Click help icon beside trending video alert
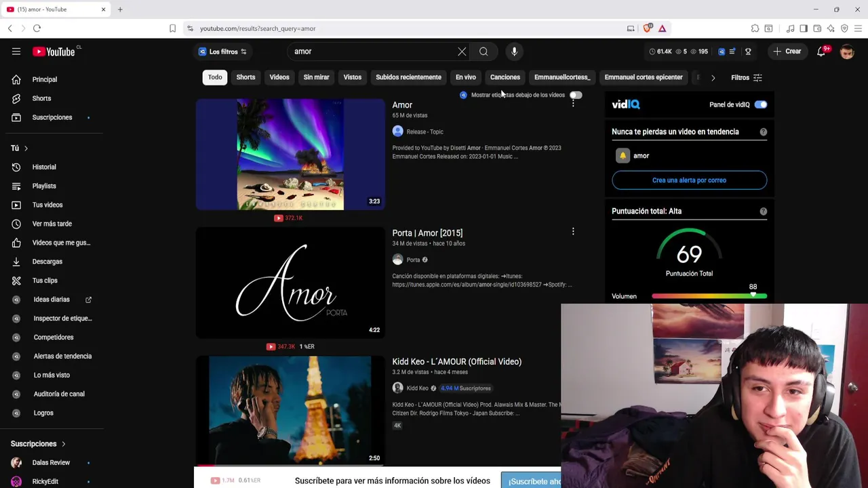 (x=764, y=132)
